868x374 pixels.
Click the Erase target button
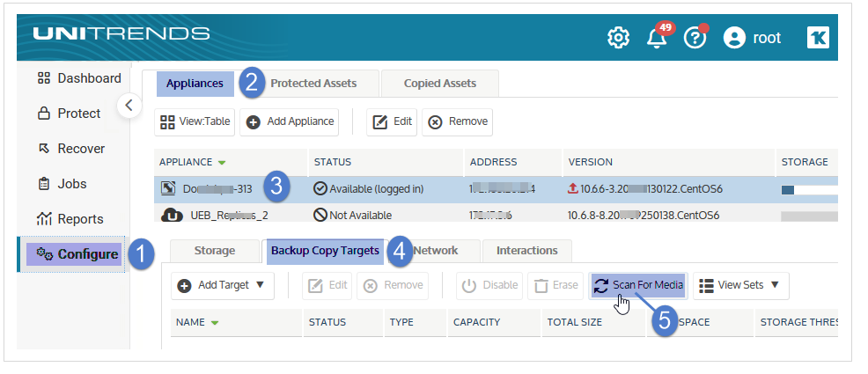click(x=555, y=285)
